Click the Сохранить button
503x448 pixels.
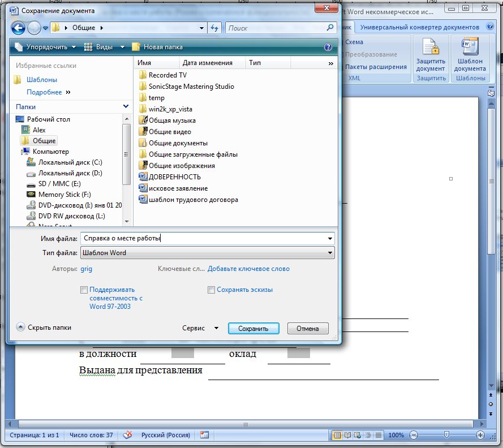[x=253, y=329]
